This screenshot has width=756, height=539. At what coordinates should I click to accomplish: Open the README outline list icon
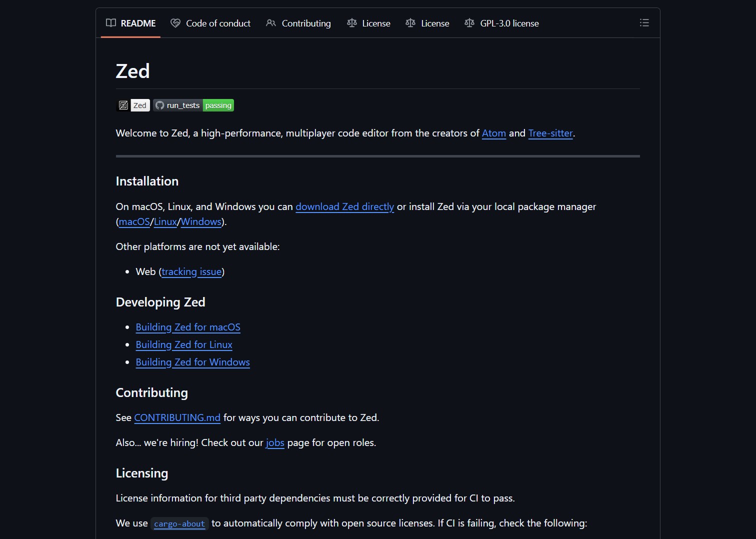coord(644,23)
